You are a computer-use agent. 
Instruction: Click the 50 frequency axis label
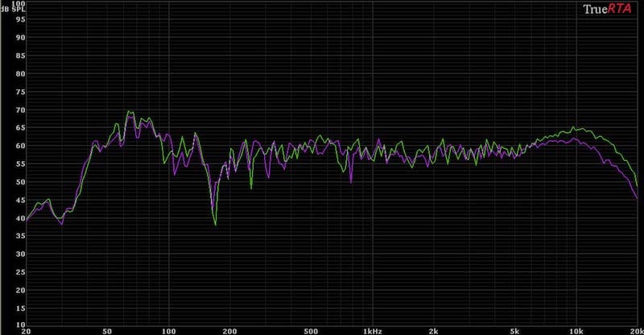pyautogui.click(x=107, y=330)
